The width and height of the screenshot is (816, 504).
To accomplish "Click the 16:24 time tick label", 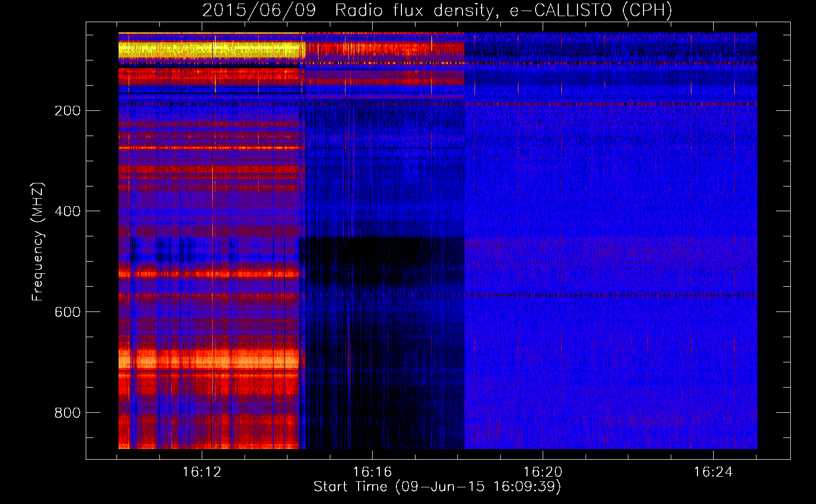I will (713, 472).
